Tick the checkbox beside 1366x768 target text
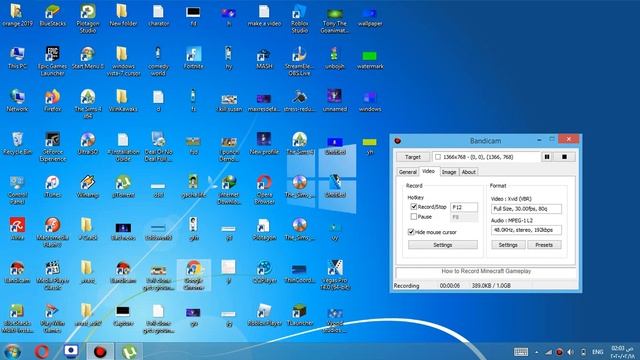The height and width of the screenshot is (360, 640). [438, 157]
